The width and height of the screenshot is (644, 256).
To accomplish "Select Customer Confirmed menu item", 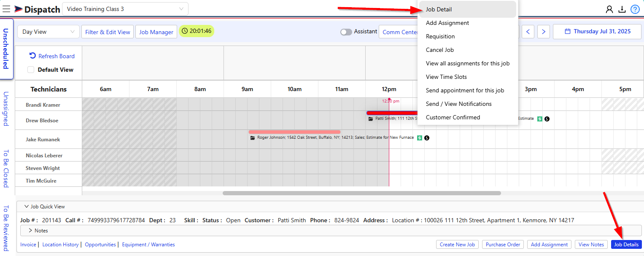I will (468, 117).
